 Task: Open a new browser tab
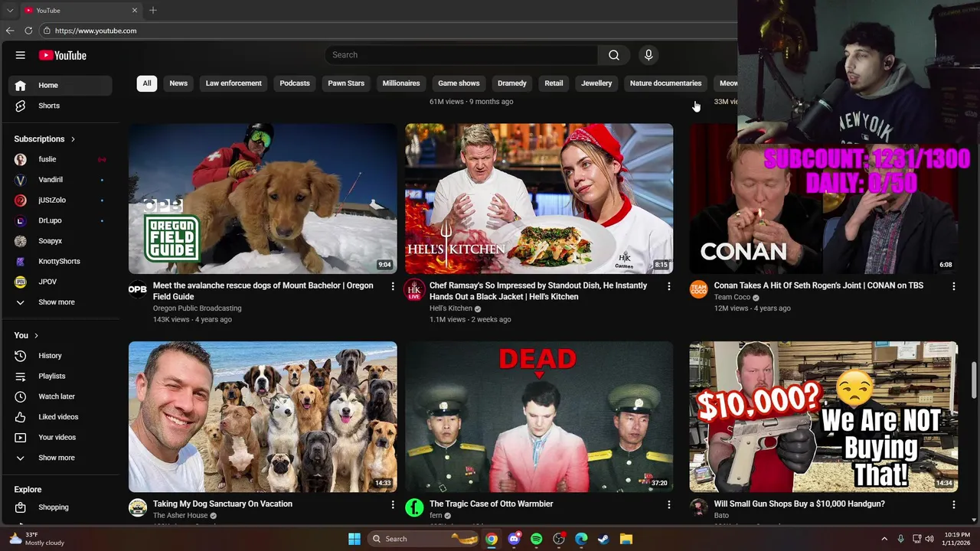[x=152, y=11]
